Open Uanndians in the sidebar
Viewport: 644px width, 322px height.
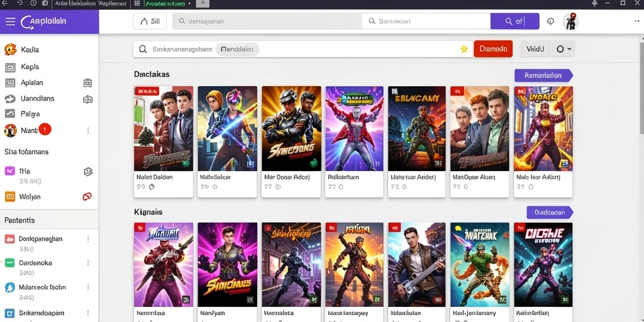click(37, 99)
